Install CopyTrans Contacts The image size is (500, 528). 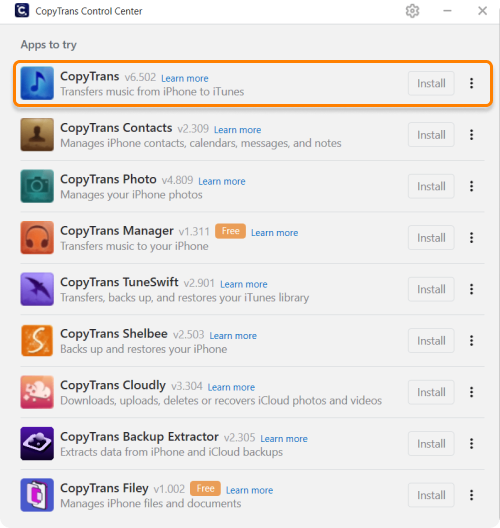point(431,135)
